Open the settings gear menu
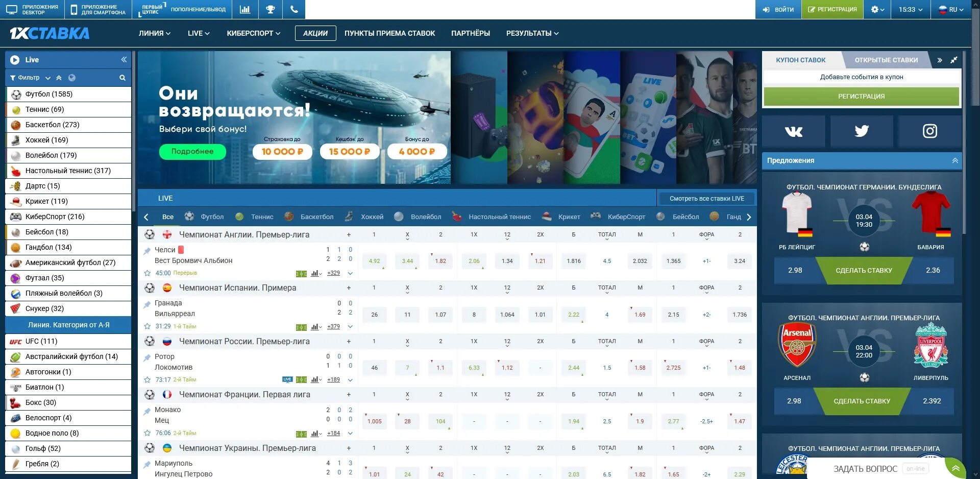980x479 pixels. [x=877, y=9]
